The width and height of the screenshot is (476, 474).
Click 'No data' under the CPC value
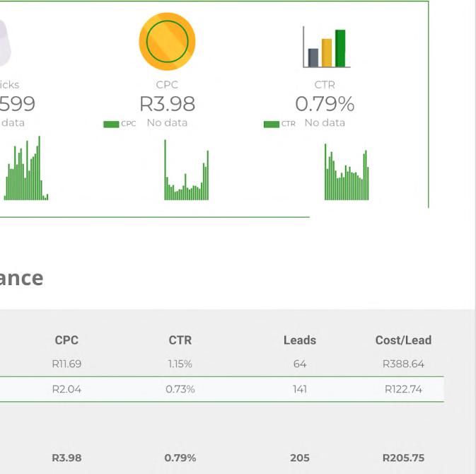167,122
